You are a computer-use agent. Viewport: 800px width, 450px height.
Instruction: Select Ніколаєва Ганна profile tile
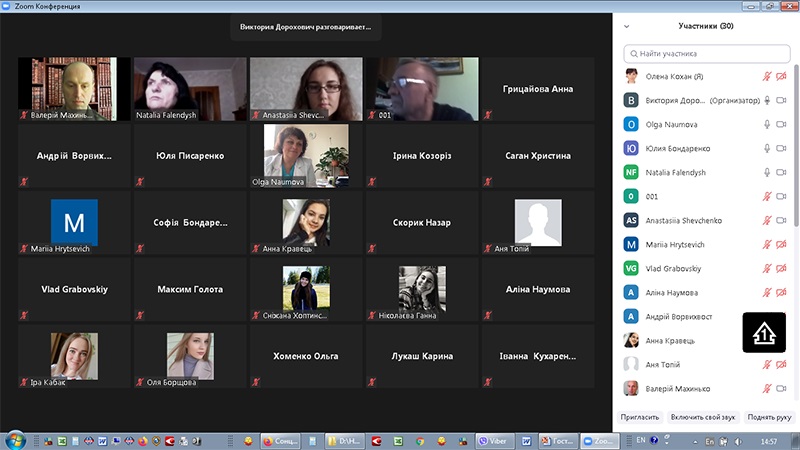[422, 289]
